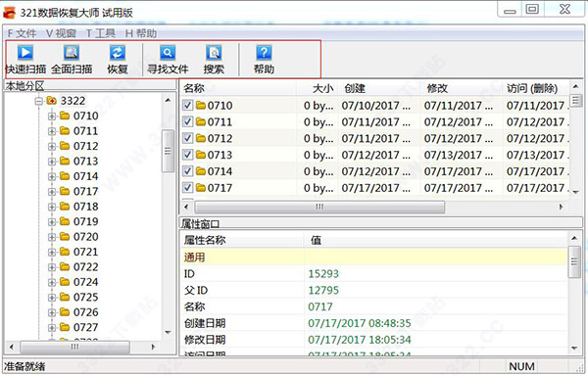Click the 属性窗口 panel header
The height and width of the screenshot is (375, 588).
[x=380, y=223]
